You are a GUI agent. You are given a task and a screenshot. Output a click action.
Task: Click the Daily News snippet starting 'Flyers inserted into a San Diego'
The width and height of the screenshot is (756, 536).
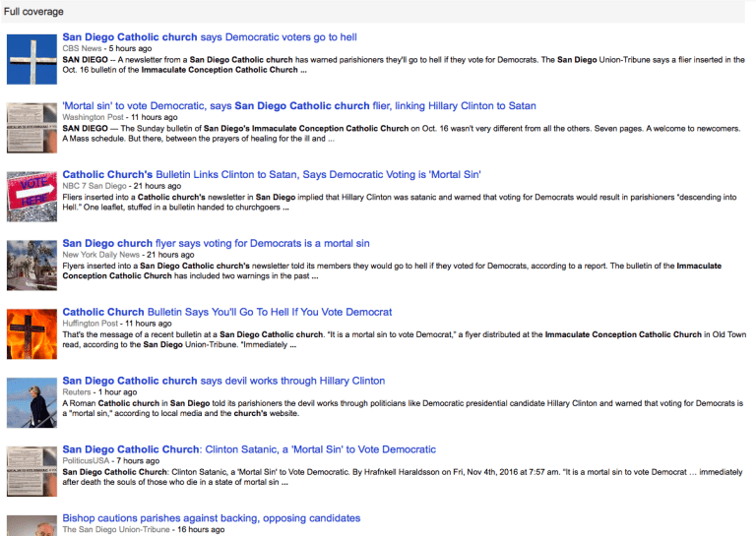[x=392, y=271]
